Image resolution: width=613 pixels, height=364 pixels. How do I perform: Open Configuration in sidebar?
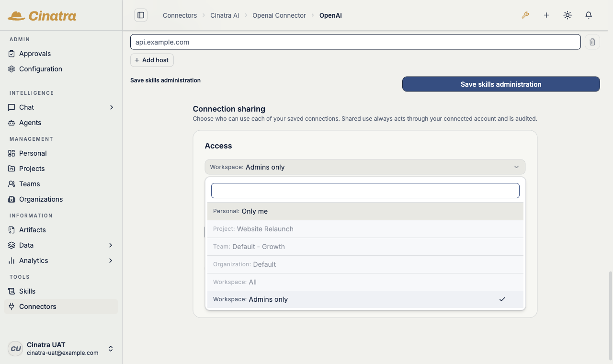click(61, 69)
